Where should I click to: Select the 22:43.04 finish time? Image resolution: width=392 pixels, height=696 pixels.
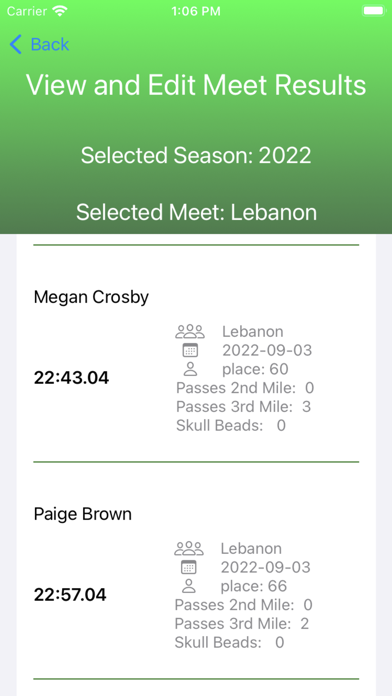[x=71, y=378]
